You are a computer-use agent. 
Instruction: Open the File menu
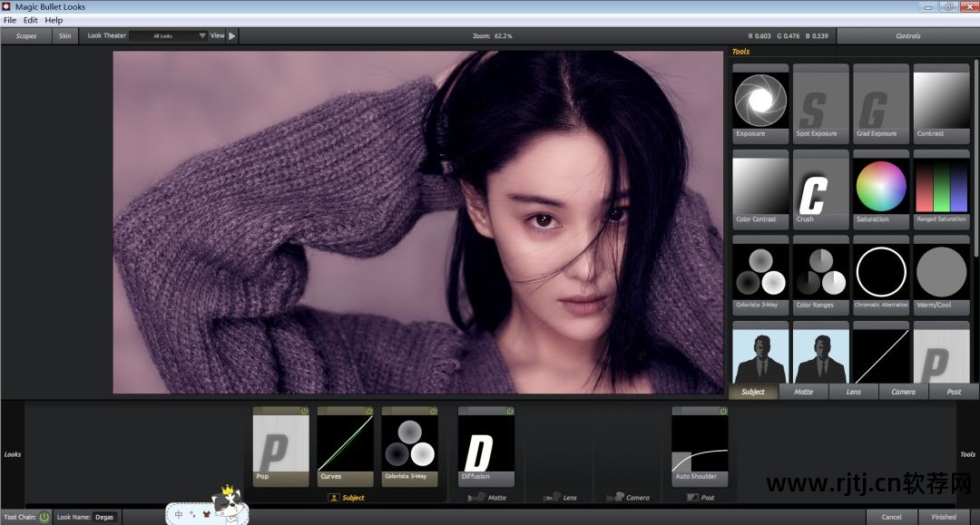click(10, 20)
